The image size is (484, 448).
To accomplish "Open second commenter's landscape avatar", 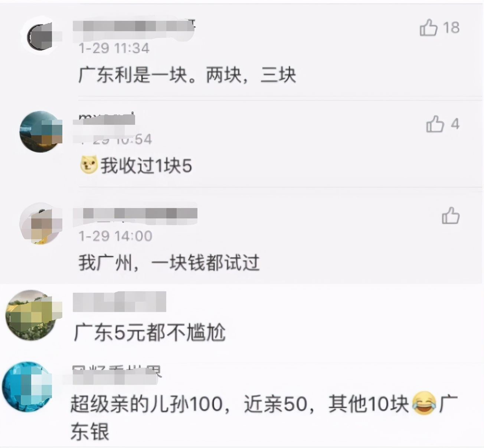I will pos(41,132).
